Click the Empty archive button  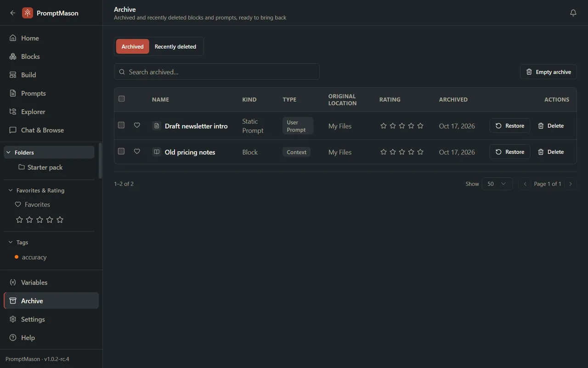(548, 72)
